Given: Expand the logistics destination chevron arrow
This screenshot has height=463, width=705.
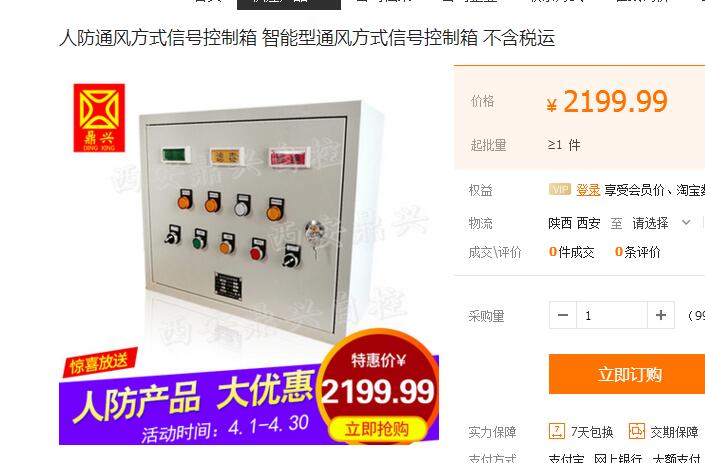Looking at the screenshot, I should (x=686, y=223).
